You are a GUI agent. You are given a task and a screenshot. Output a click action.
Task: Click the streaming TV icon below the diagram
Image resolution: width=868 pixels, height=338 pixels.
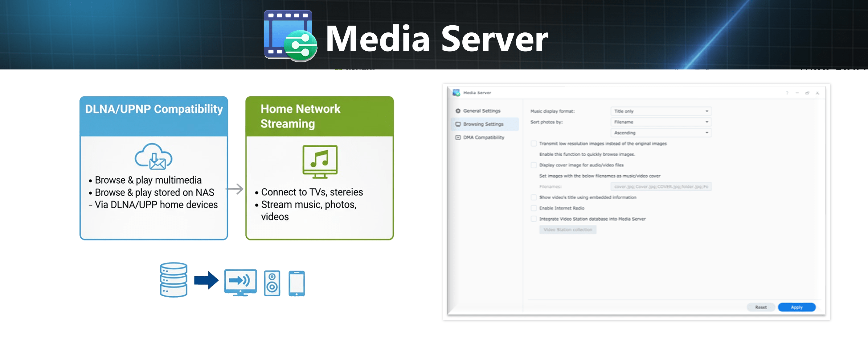tap(240, 283)
